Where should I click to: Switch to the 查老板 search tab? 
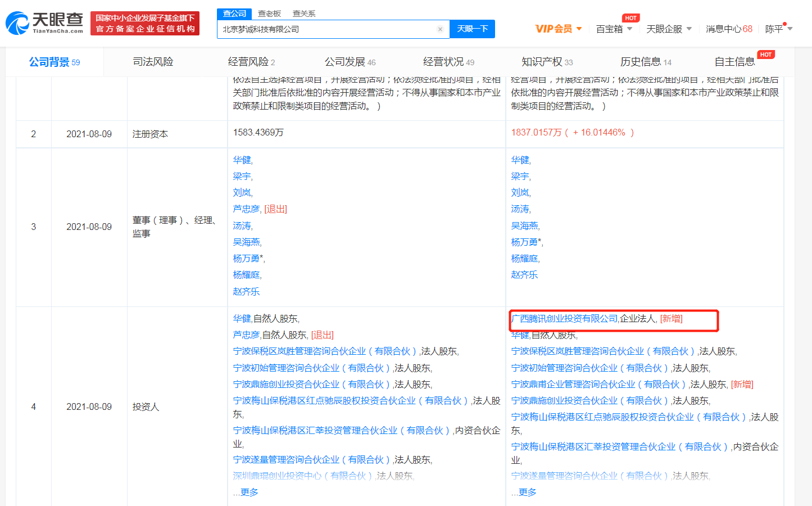[x=269, y=13]
